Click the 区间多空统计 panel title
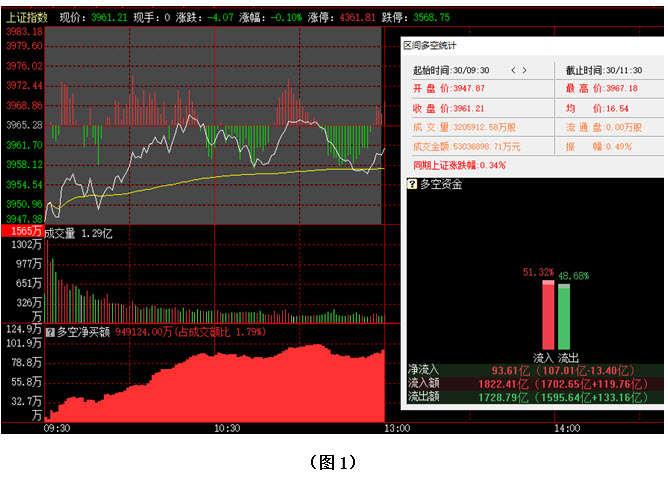668x482 pixels. (x=432, y=45)
